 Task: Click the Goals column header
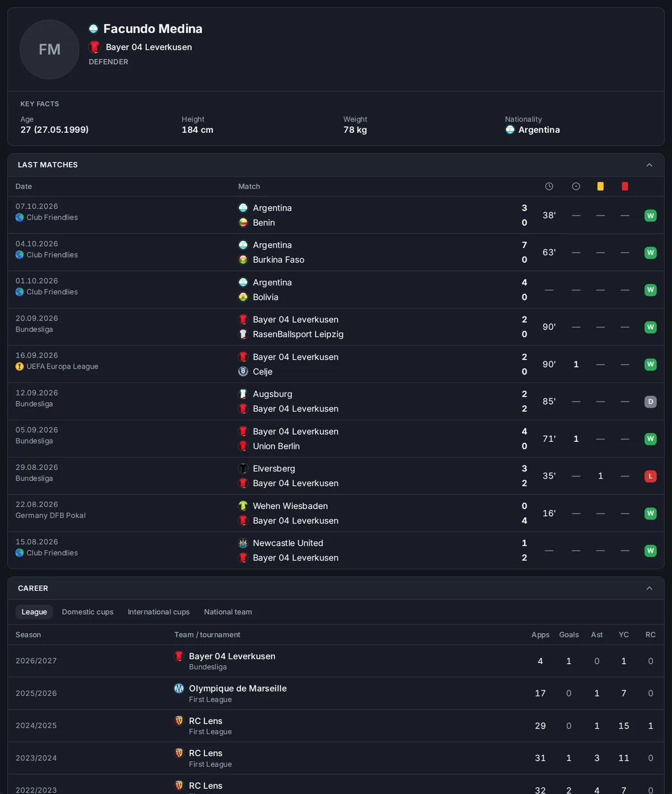569,634
